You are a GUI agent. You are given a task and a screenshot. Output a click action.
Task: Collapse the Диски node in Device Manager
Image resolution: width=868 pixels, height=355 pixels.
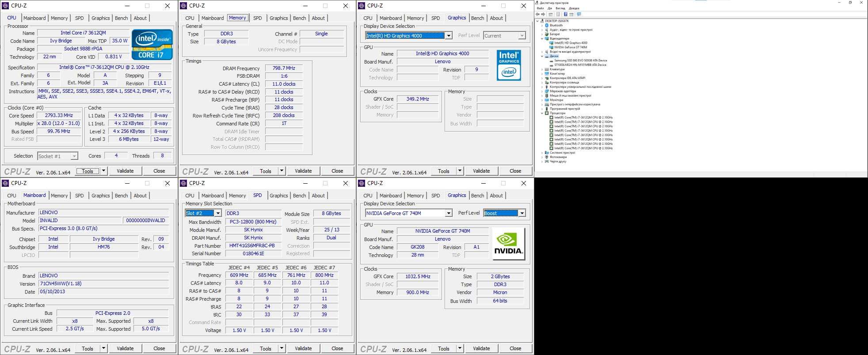click(542, 56)
